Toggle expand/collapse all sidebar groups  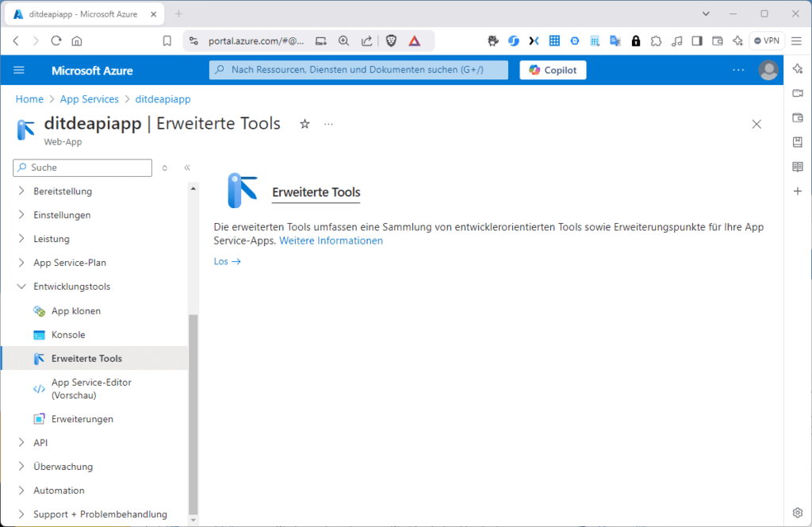point(165,168)
